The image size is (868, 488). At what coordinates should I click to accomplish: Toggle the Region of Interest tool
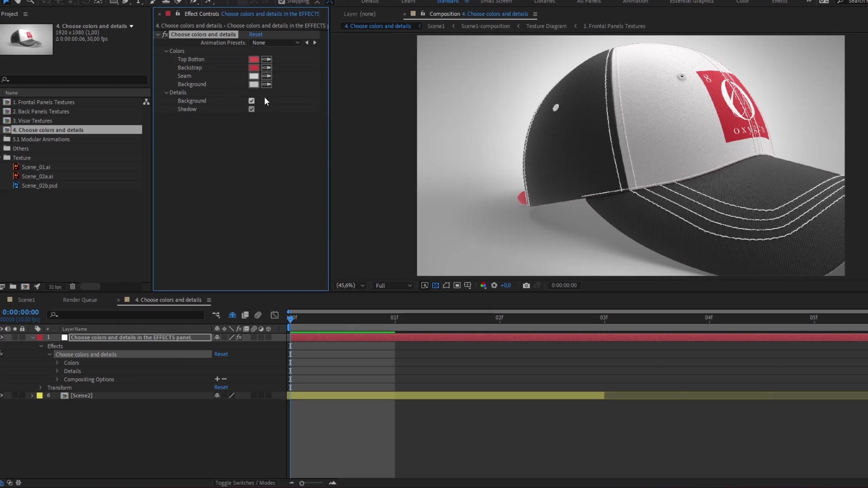[446, 286]
